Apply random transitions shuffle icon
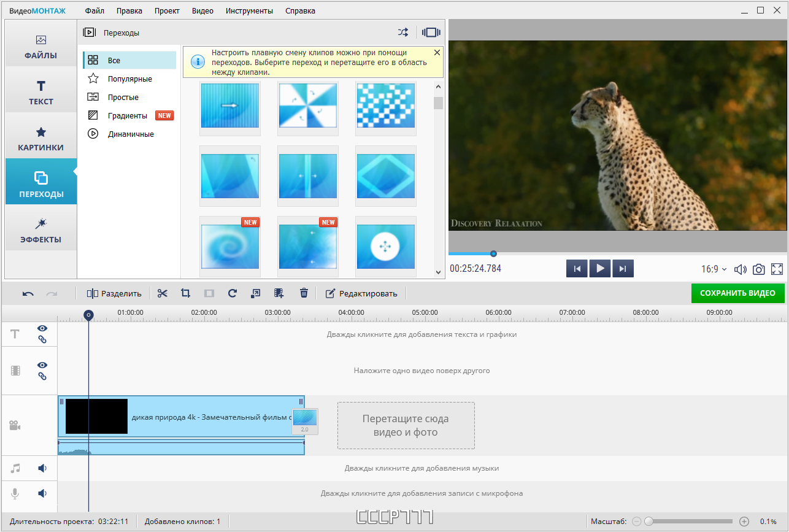The width and height of the screenshot is (789, 532). pyautogui.click(x=402, y=33)
